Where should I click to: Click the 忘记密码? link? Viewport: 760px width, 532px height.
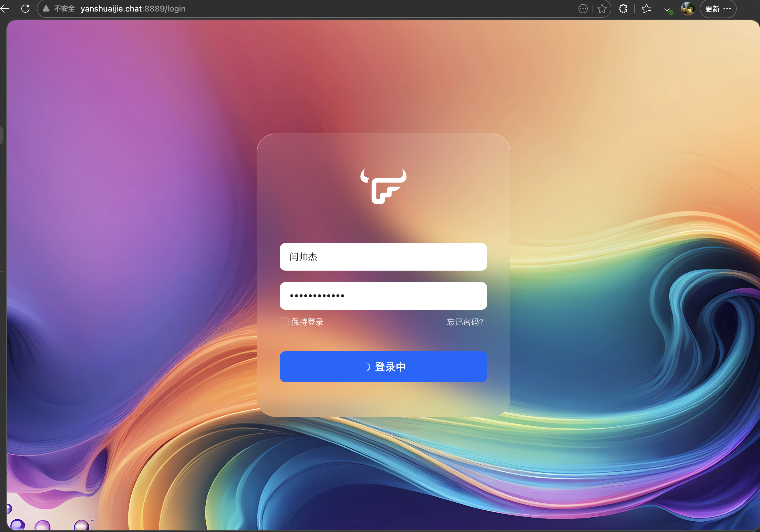click(x=465, y=322)
